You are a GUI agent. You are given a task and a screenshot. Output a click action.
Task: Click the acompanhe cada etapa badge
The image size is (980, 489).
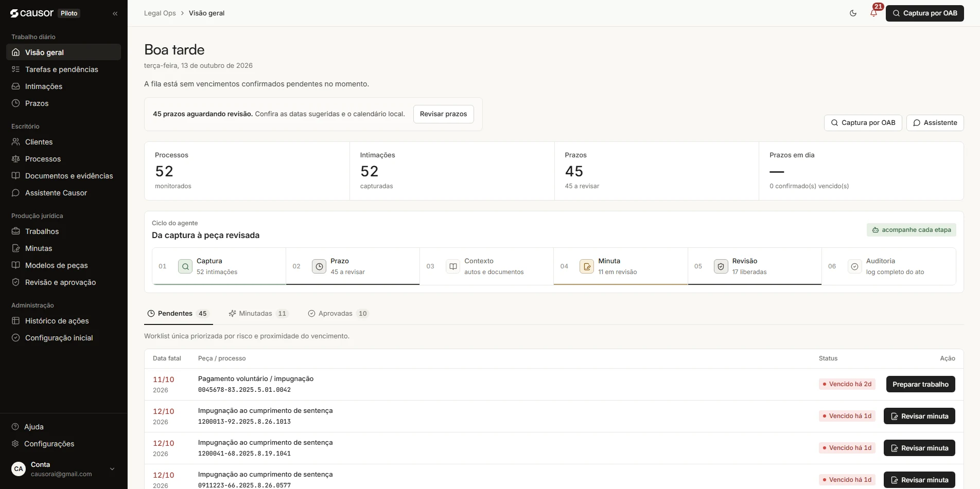pyautogui.click(x=911, y=230)
